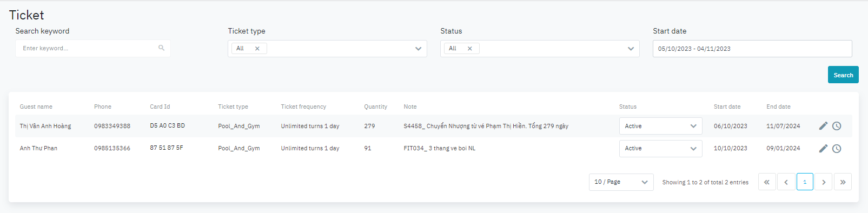The width and height of the screenshot is (868, 213).
Task: Edit Anh Thư Phan's ticket with the pencil icon
Action: click(823, 148)
